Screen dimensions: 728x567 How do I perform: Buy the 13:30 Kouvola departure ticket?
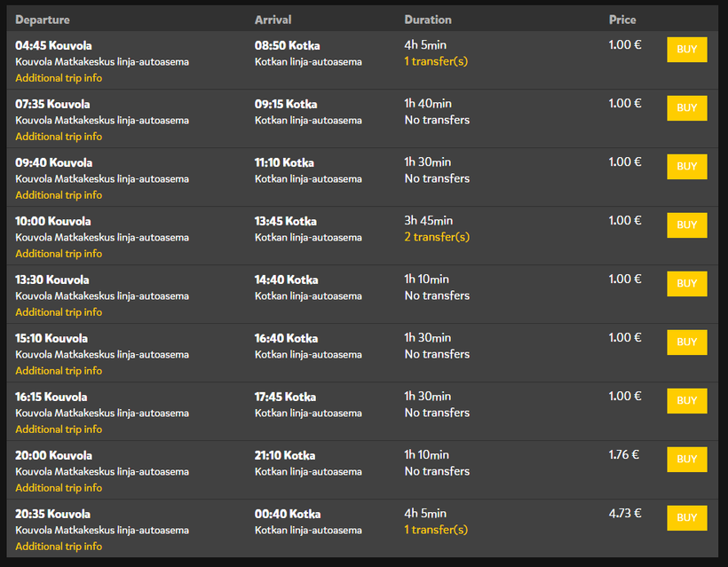[686, 284]
